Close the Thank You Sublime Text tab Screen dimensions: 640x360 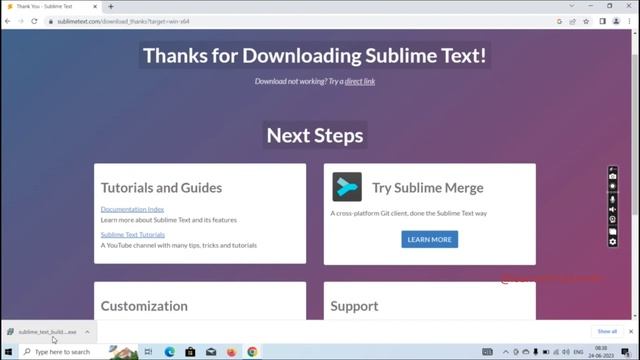tap(95, 7)
